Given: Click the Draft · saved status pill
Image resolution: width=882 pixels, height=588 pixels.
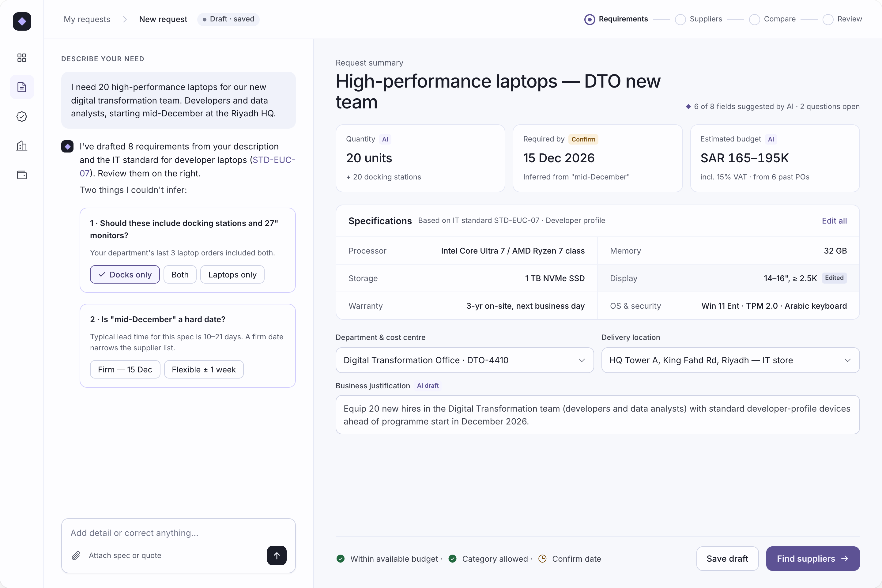Looking at the screenshot, I should click(228, 19).
